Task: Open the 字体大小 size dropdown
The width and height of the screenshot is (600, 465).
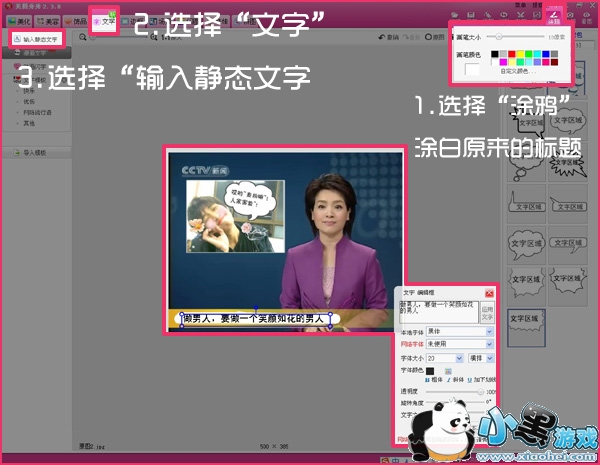Action: 445,357
